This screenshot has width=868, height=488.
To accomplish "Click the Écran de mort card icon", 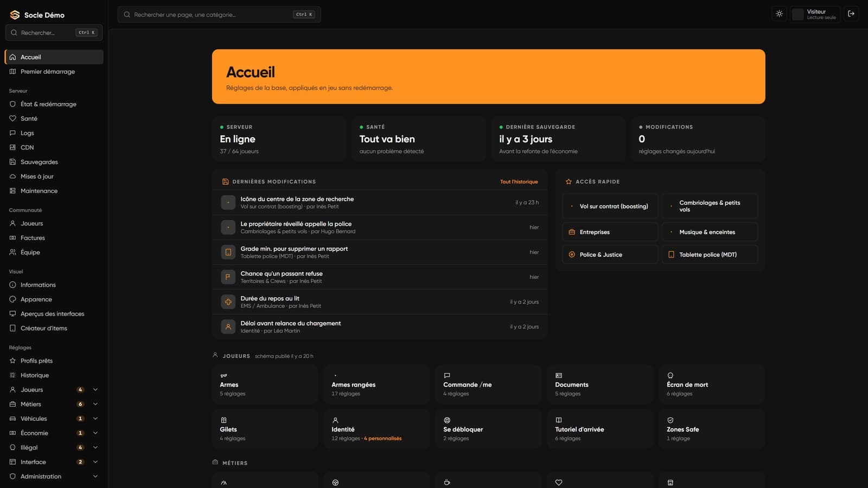I will (671, 375).
